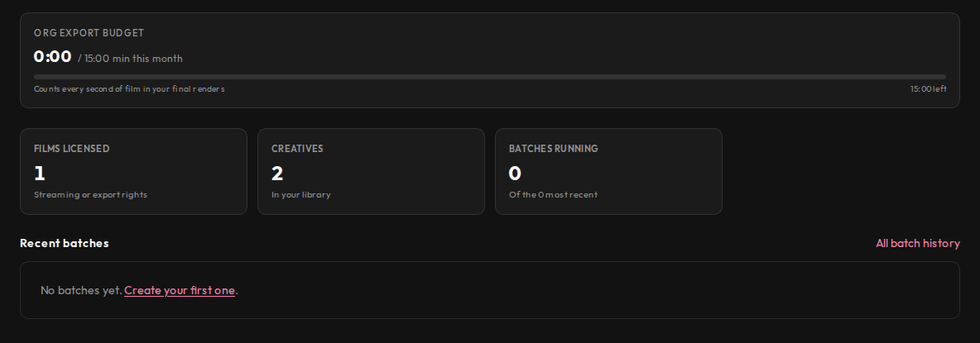Follow the Create your first one link
Screen dimensions: 980x343
[x=180, y=291]
